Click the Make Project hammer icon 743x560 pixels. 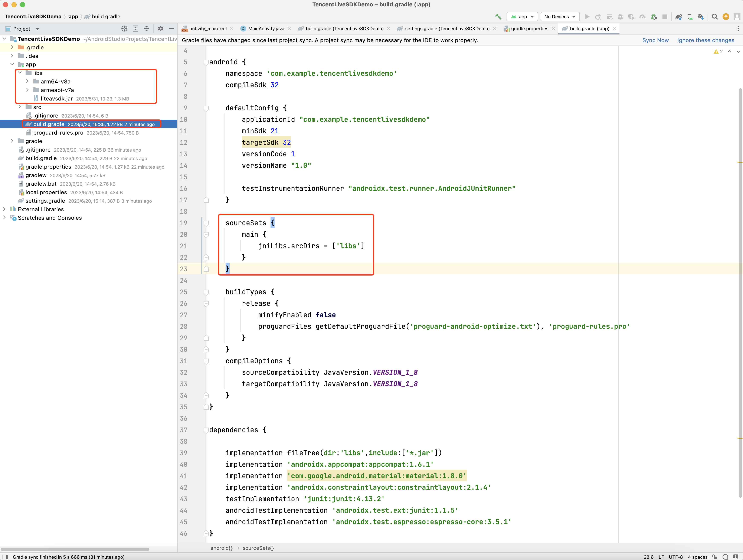pos(498,16)
